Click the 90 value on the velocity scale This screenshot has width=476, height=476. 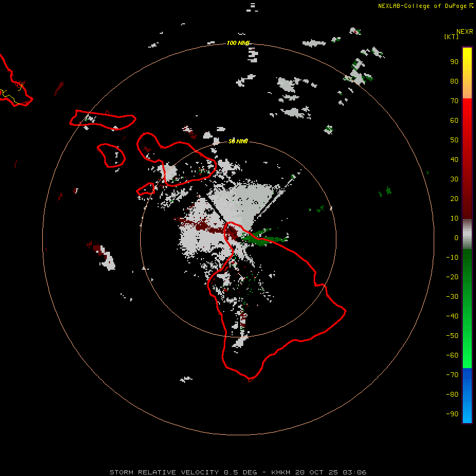pos(454,62)
